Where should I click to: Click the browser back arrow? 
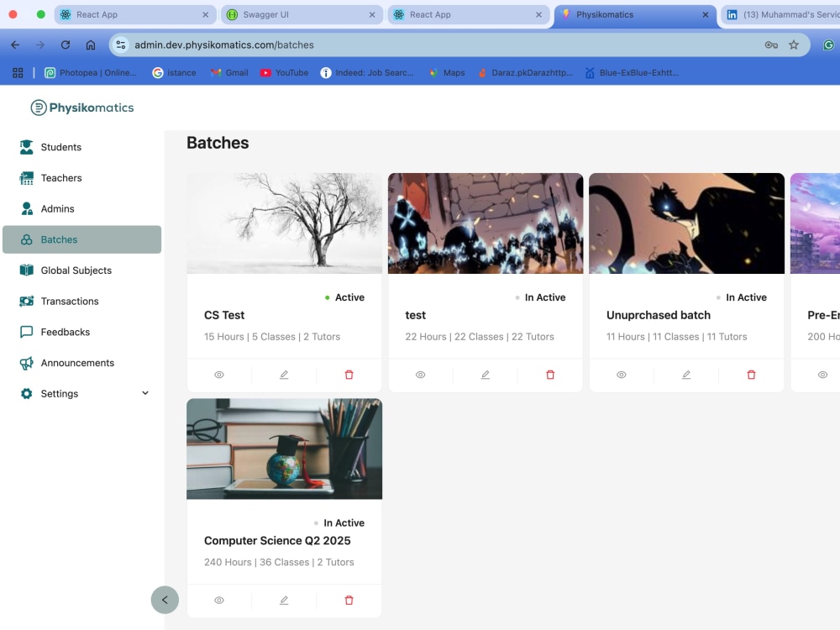tap(15, 45)
